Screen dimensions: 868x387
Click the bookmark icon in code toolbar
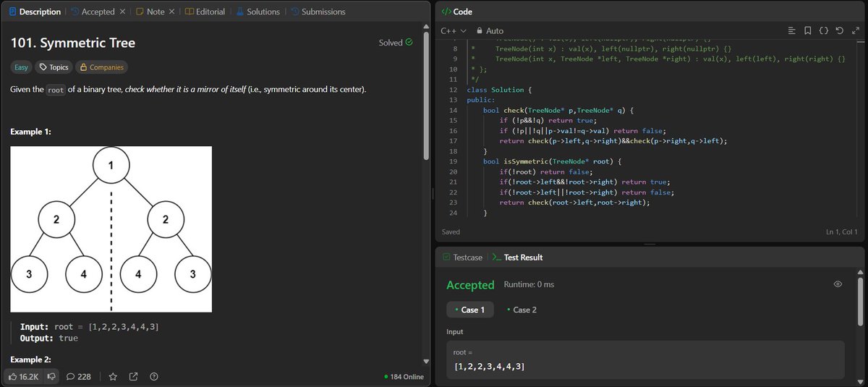tap(807, 30)
